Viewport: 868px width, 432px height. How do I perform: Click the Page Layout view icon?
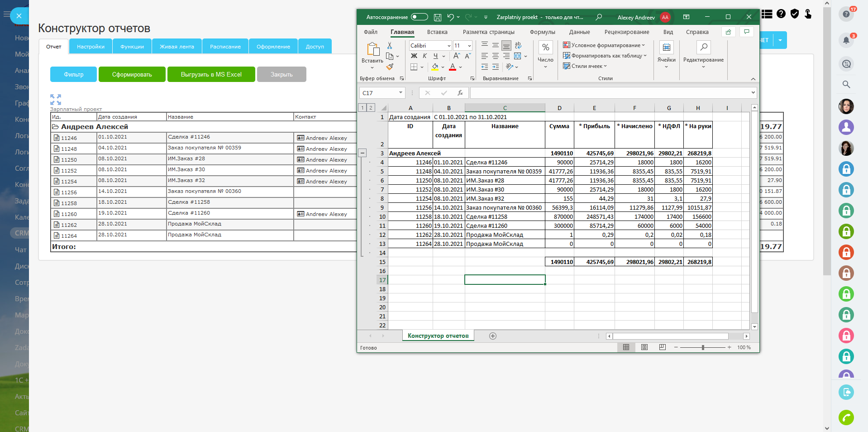point(644,347)
